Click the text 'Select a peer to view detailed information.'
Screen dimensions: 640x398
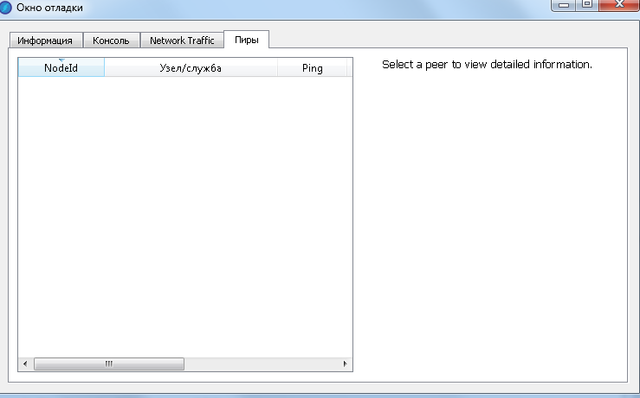pos(487,64)
